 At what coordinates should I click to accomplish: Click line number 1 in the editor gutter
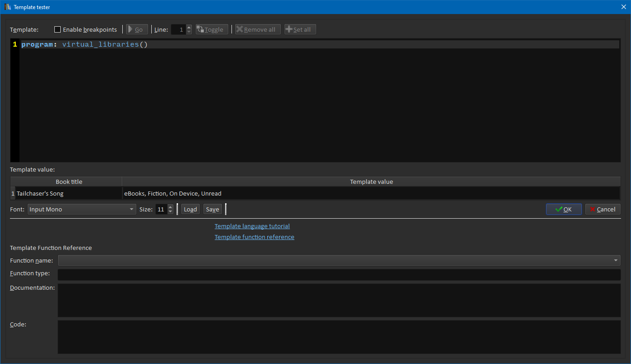(15, 44)
